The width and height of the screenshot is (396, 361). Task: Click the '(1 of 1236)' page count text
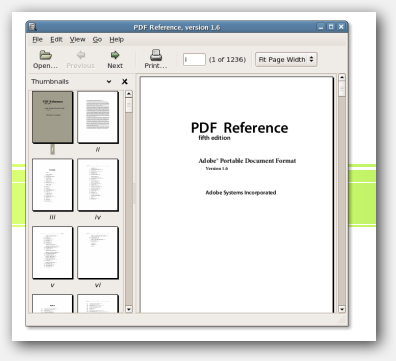pos(227,60)
